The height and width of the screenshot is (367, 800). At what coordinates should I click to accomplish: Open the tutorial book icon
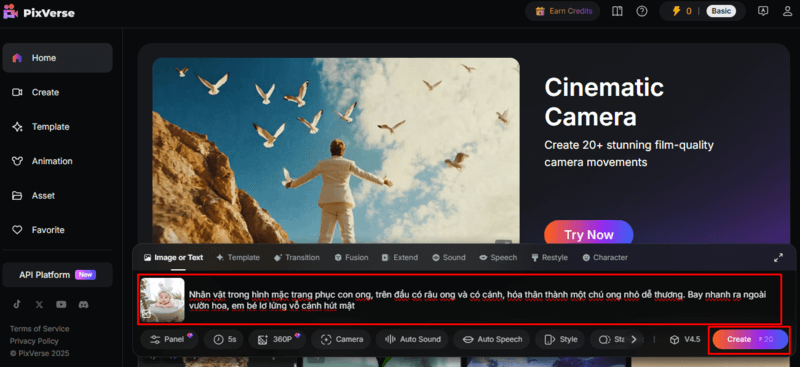(x=617, y=11)
